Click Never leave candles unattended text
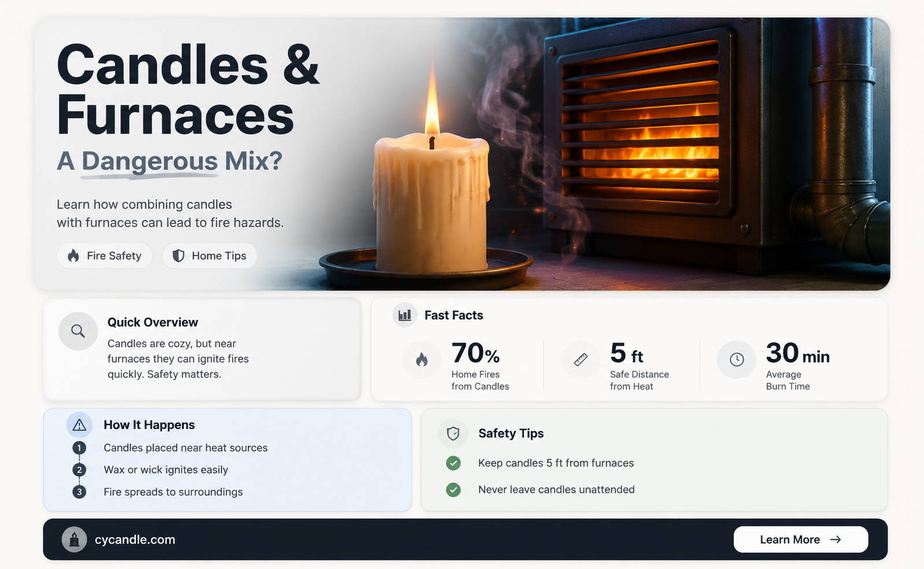 (556, 490)
